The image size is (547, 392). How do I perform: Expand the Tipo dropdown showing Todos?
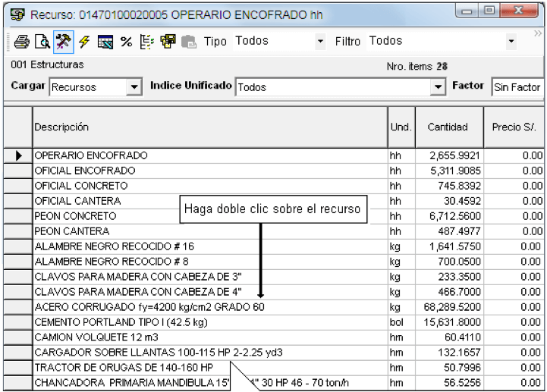tap(320, 41)
